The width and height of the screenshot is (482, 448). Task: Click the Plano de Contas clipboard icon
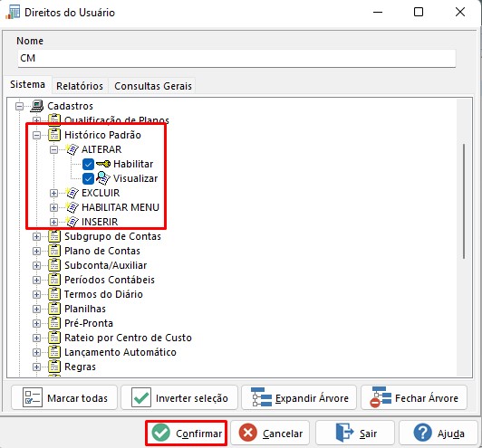(x=54, y=251)
